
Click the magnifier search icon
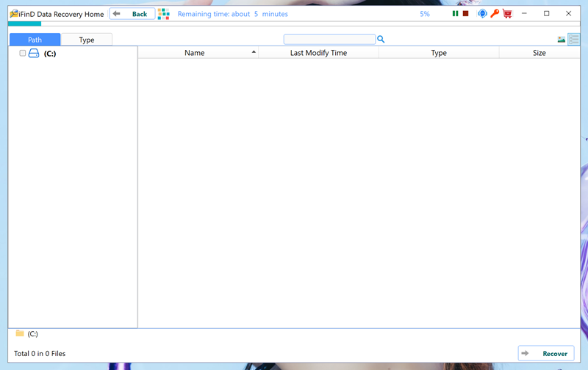tap(381, 40)
